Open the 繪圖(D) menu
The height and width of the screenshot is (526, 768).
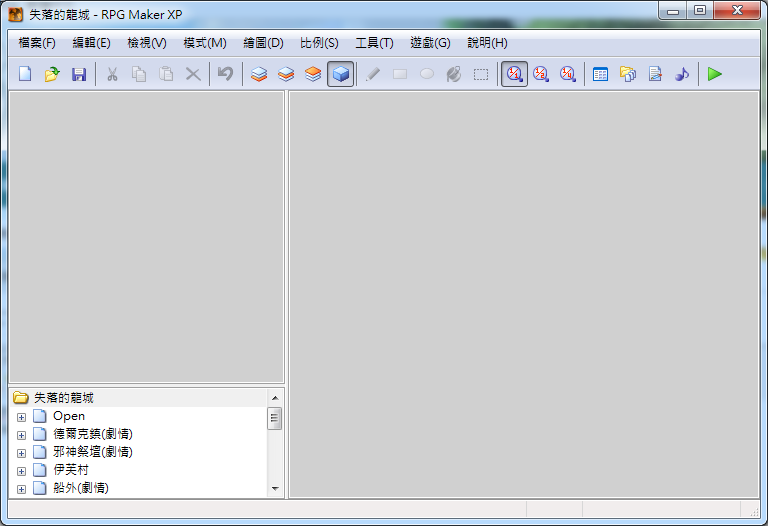264,43
